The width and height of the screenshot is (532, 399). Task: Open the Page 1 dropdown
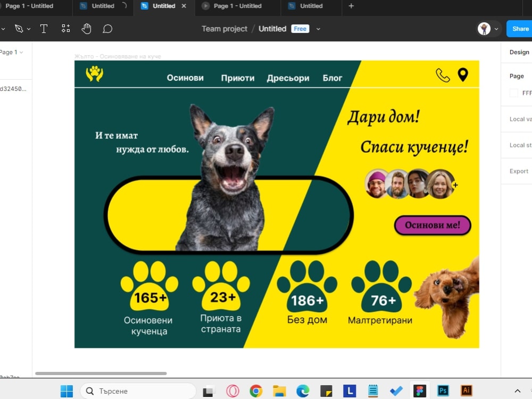(12, 52)
